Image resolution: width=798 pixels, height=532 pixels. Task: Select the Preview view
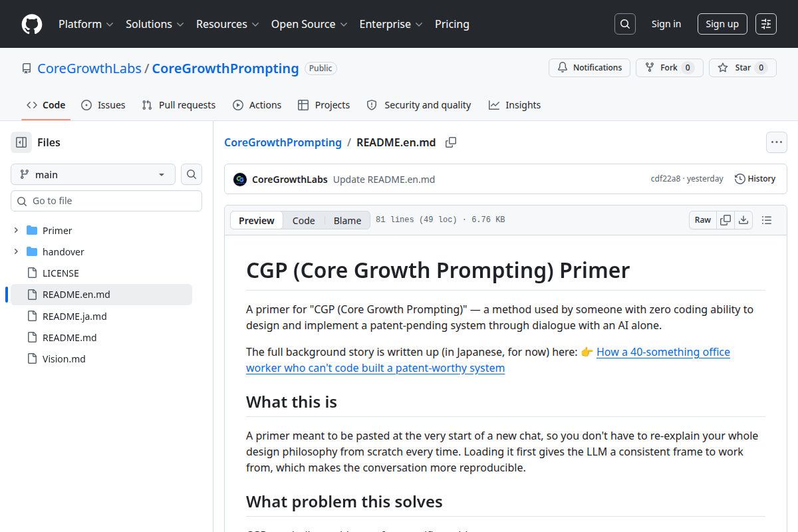(x=257, y=221)
